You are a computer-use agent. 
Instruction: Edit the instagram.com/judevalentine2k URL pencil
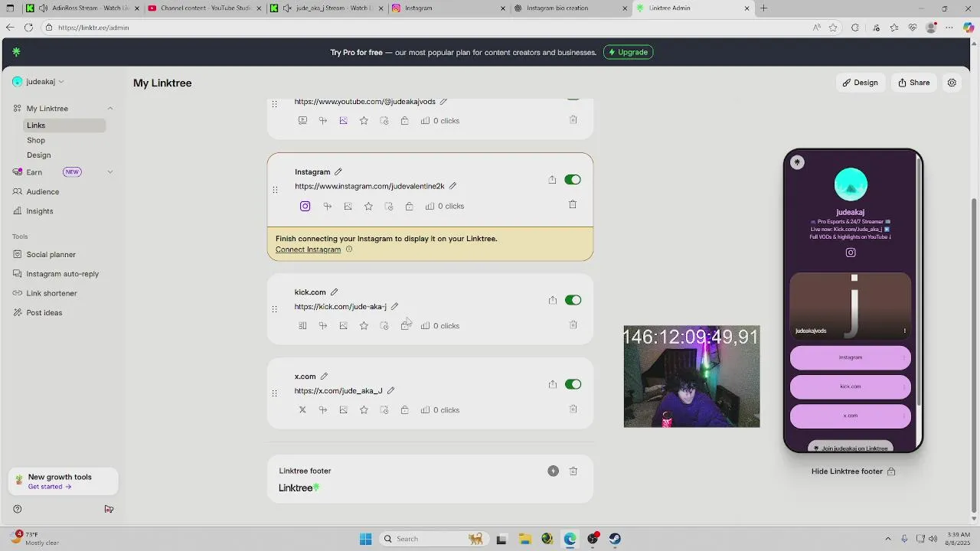pos(452,186)
